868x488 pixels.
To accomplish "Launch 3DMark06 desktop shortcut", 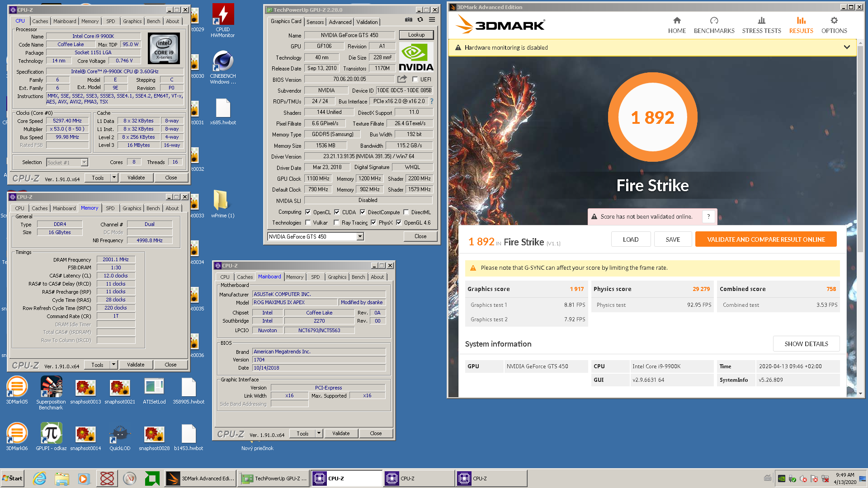I will tap(17, 437).
